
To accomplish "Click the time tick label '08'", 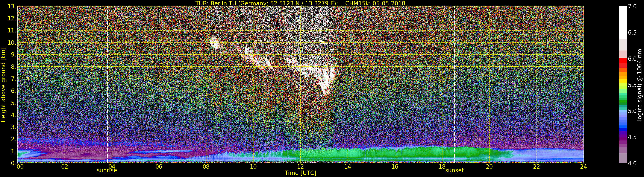I will point(206,166).
